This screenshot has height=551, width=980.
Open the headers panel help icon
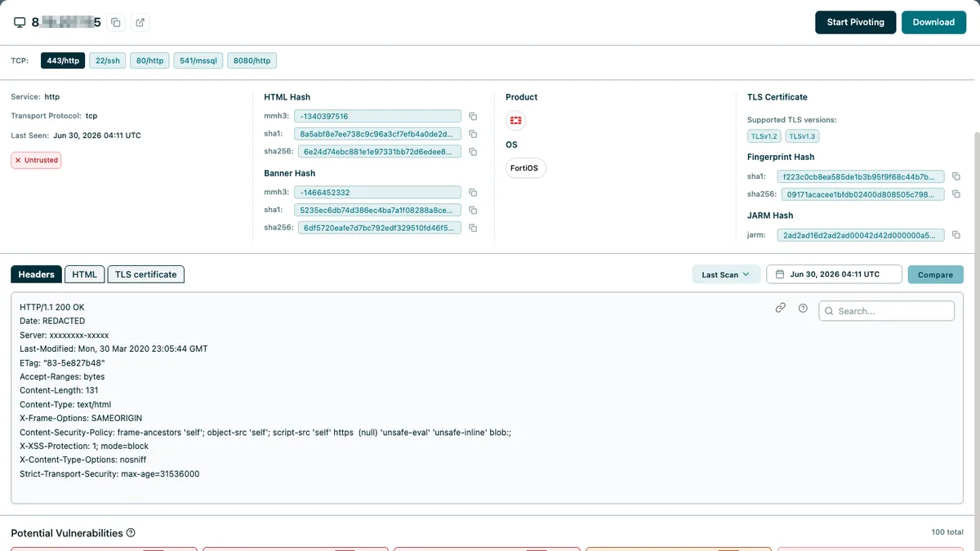[803, 309]
